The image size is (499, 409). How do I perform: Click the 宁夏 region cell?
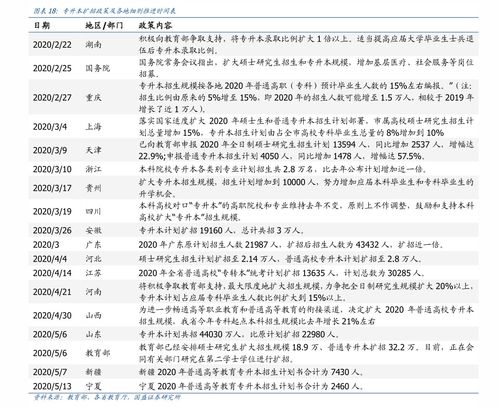pyautogui.click(x=94, y=386)
